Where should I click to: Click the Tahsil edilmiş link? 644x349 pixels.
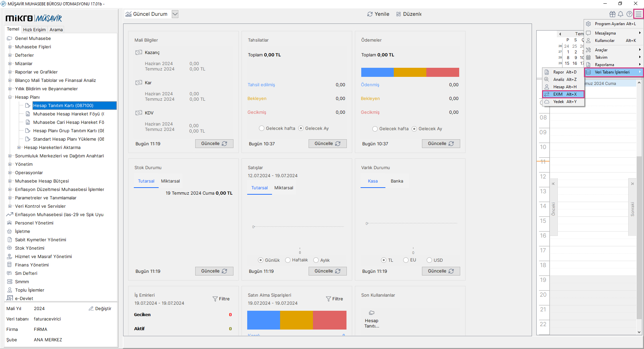tap(261, 85)
